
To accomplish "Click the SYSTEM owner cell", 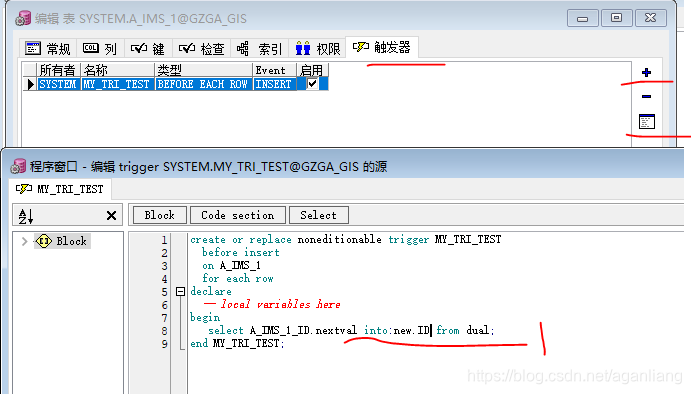I will point(59,84).
